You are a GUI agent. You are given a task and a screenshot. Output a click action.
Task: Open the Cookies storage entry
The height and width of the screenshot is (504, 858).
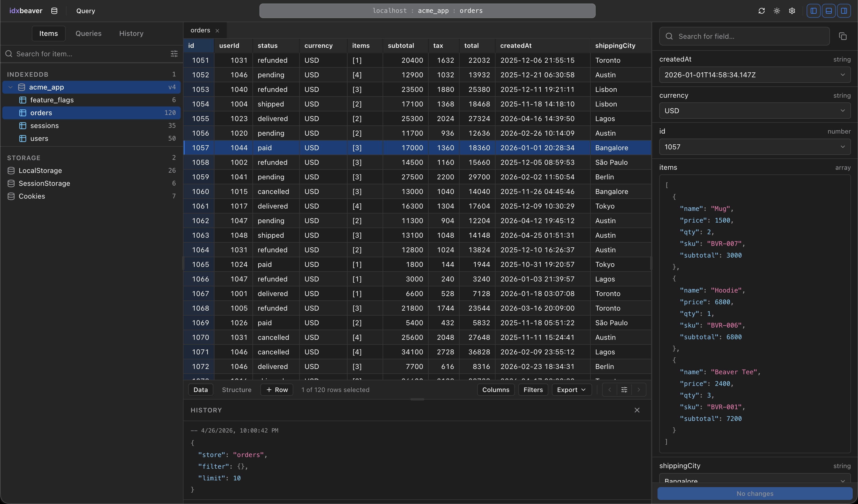coord(91,196)
